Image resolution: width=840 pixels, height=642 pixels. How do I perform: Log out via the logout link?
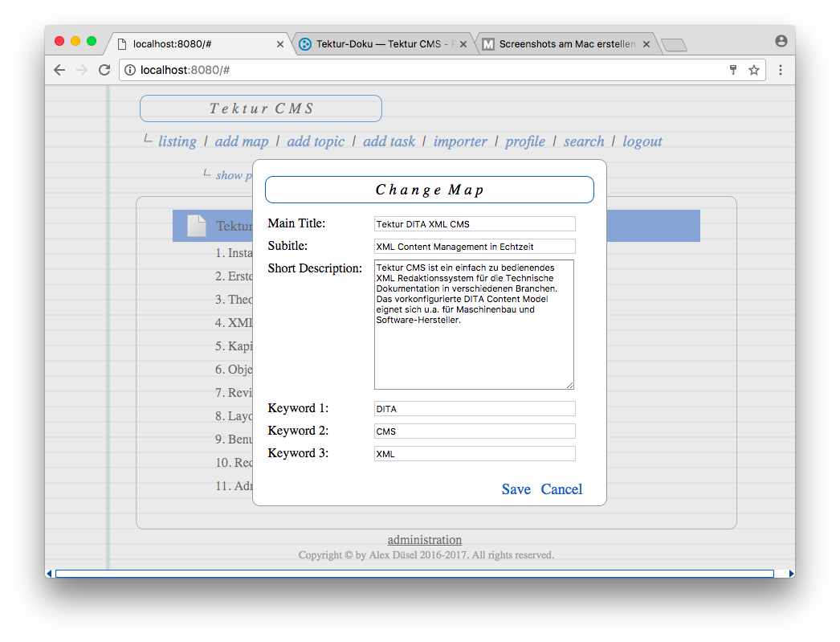click(642, 141)
